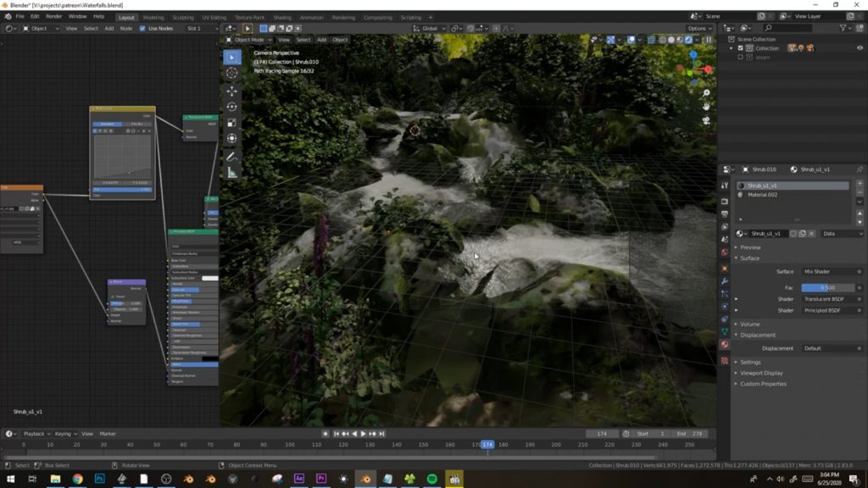The image size is (868, 488).
Task: Open the Object properties tab
Action: pyautogui.click(x=725, y=269)
